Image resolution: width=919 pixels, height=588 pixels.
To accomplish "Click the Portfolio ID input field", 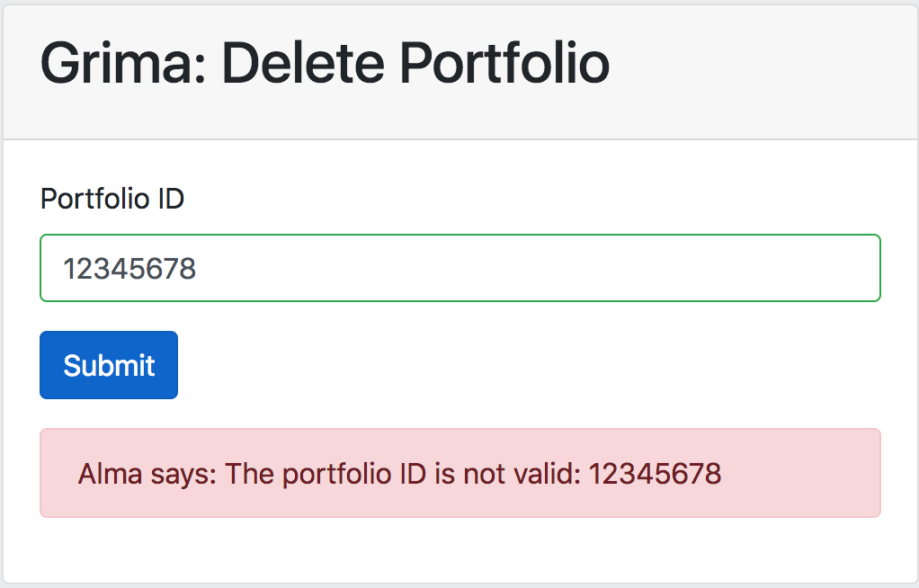I will tap(459, 268).
